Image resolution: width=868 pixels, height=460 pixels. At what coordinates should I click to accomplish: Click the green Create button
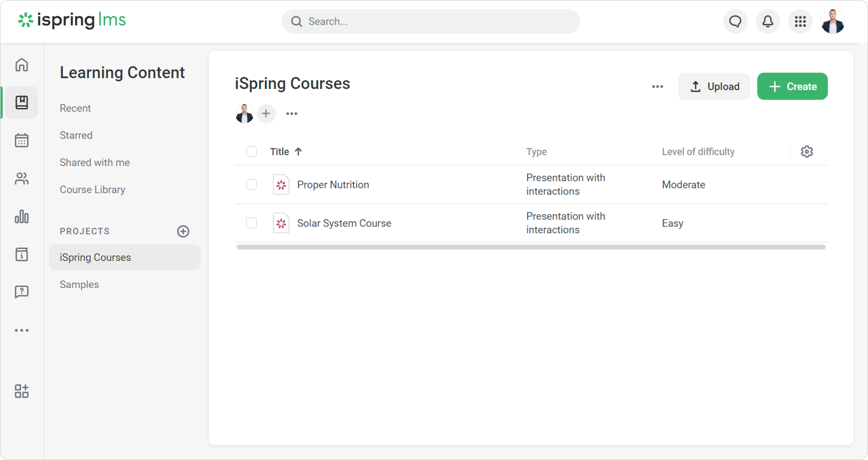[x=792, y=87]
